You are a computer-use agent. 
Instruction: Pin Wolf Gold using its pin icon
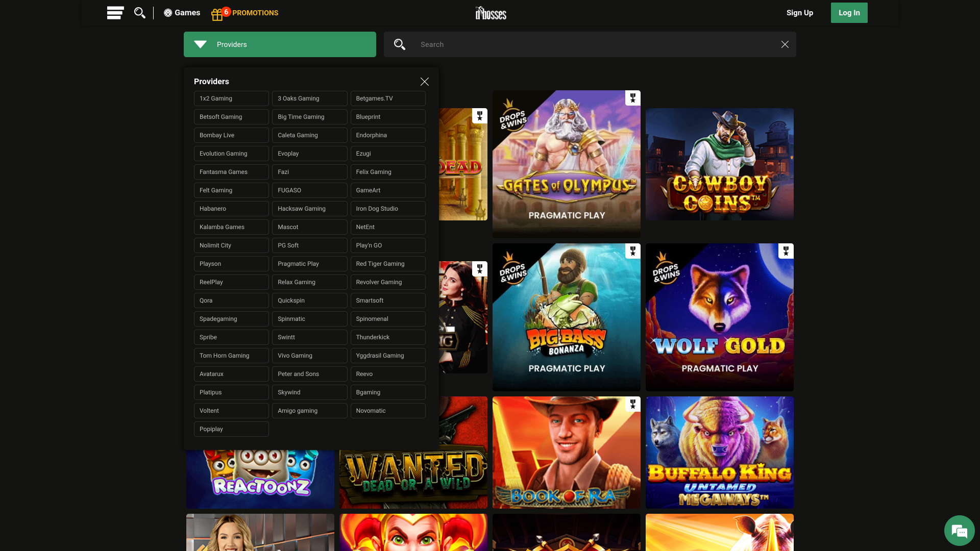coord(786,251)
